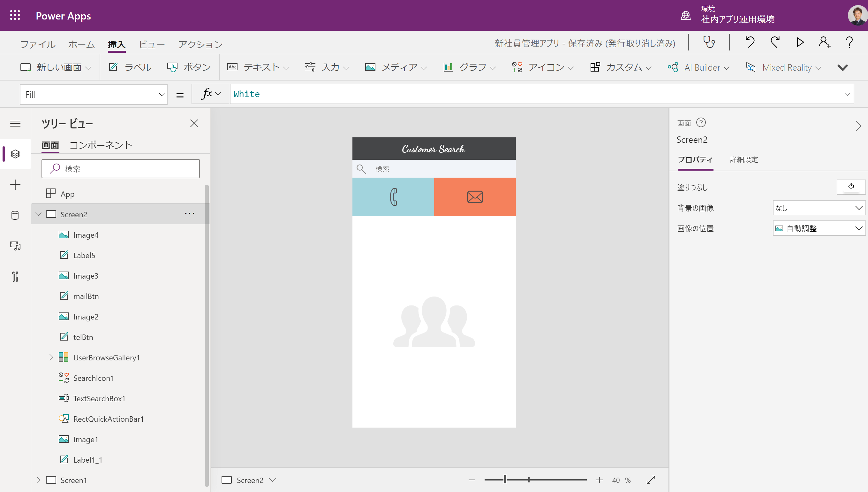The image size is (868, 492).
Task: Click the tree view search field
Action: tap(121, 169)
